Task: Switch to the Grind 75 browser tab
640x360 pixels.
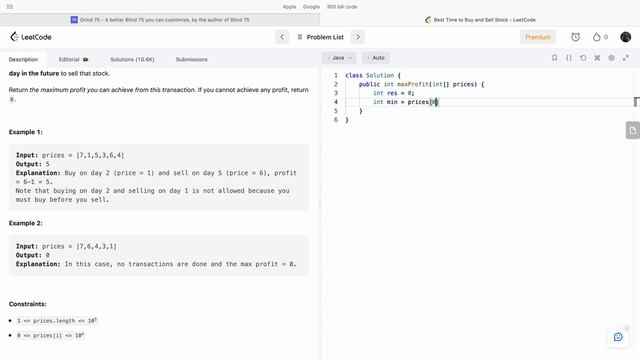Action: click(160, 20)
